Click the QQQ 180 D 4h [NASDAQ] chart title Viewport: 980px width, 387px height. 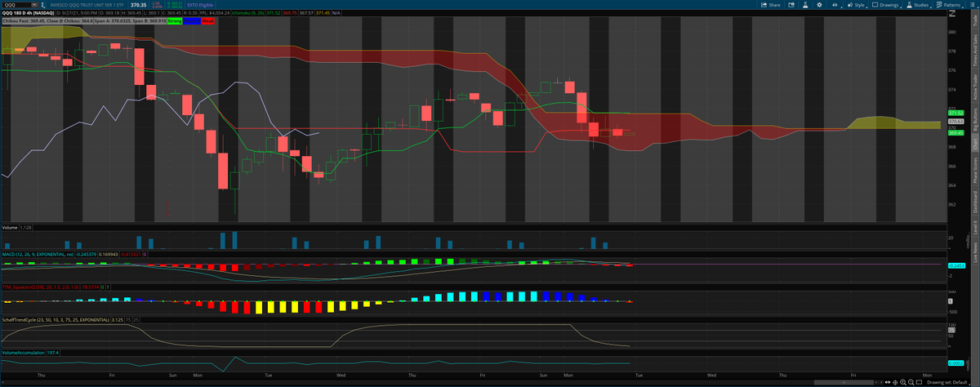(x=29, y=13)
